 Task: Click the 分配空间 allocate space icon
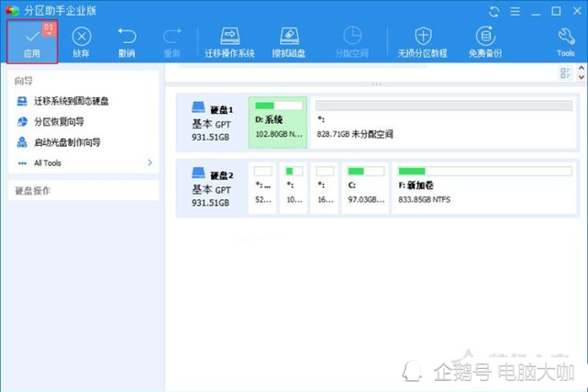tap(352, 36)
